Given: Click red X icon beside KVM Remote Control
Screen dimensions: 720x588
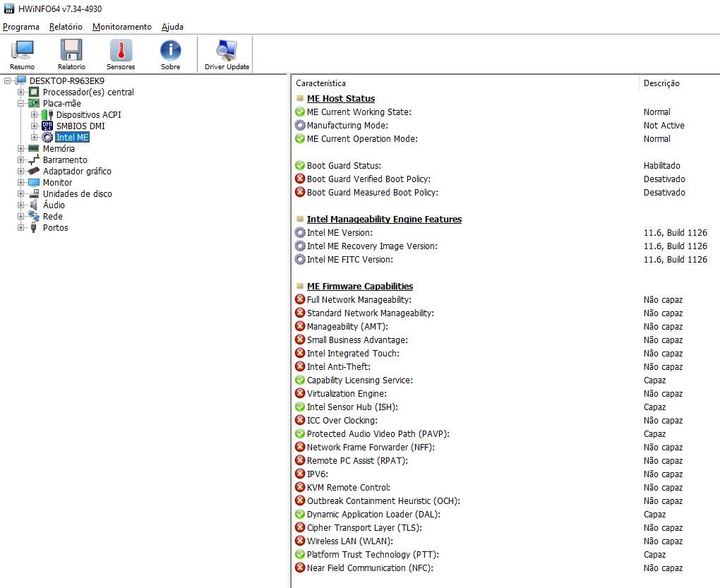Looking at the screenshot, I should pyautogui.click(x=300, y=487).
